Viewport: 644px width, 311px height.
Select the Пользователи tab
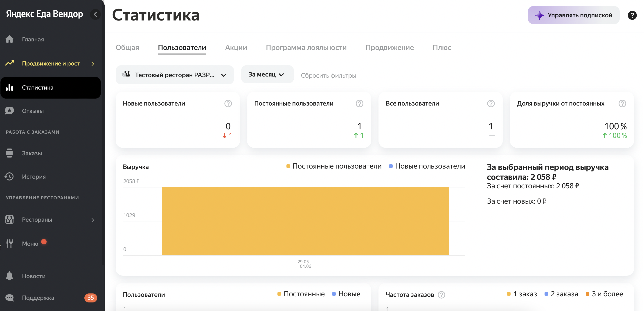click(x=182, y=47)
